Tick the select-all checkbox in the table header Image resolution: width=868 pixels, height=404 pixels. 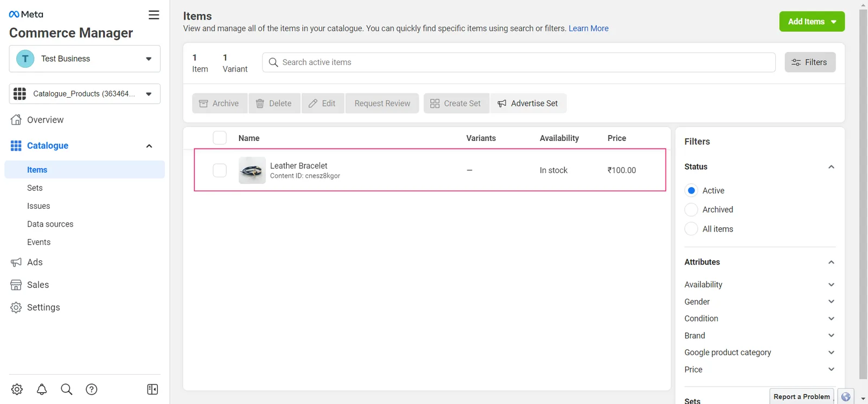[x=220, y=138]
